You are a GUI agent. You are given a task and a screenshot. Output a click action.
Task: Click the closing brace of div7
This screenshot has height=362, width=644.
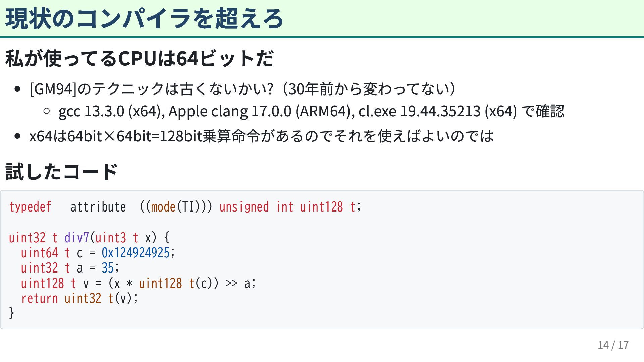(x=12, y=313)
